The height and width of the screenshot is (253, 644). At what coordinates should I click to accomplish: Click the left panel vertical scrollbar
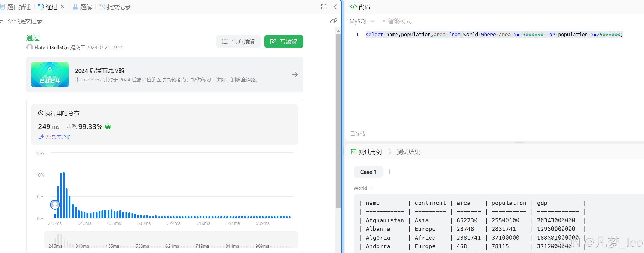pos(338,121)
